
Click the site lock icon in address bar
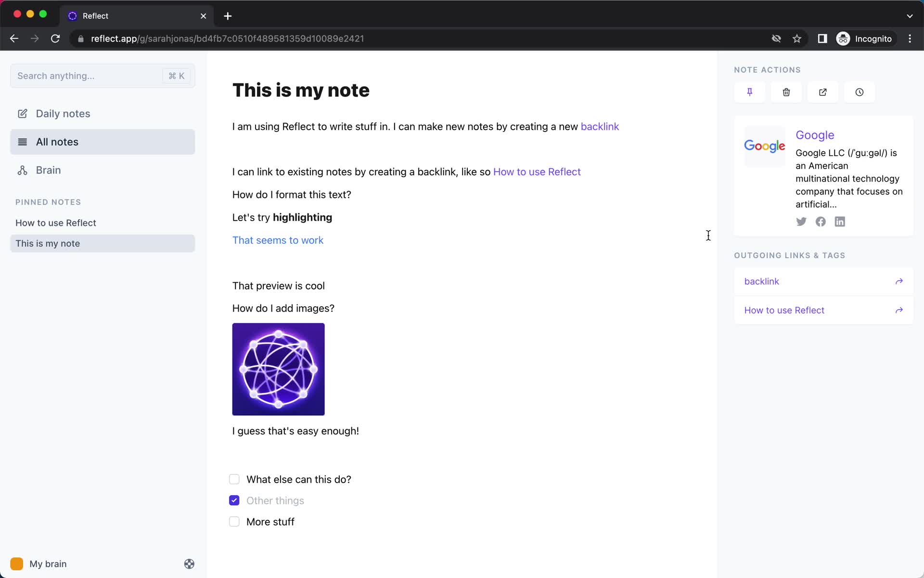(x=81, y=39)
